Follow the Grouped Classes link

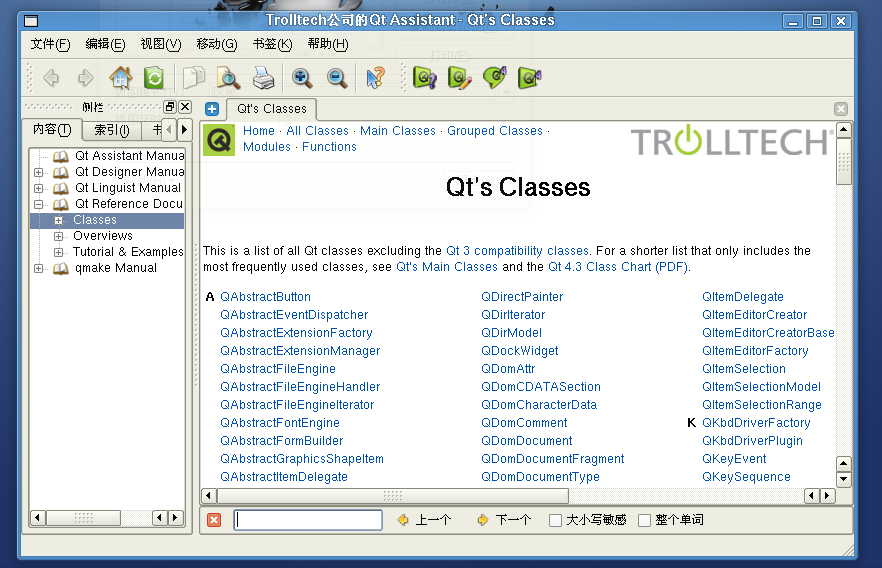[x=495, y=131]
